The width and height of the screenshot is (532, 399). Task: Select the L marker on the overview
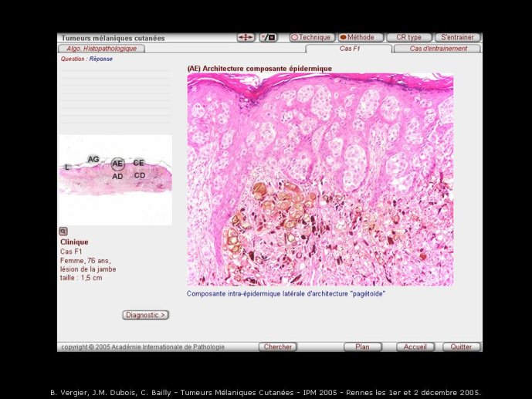(67, 167)
